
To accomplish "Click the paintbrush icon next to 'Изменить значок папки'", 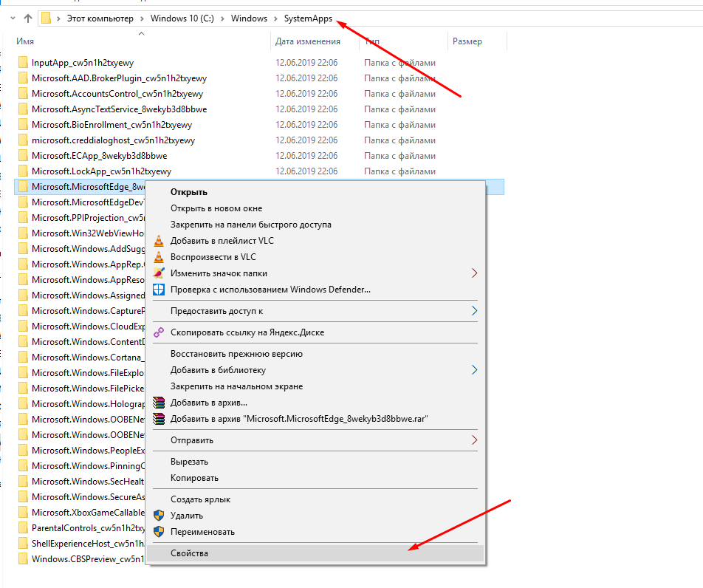I will pos(159,273).
